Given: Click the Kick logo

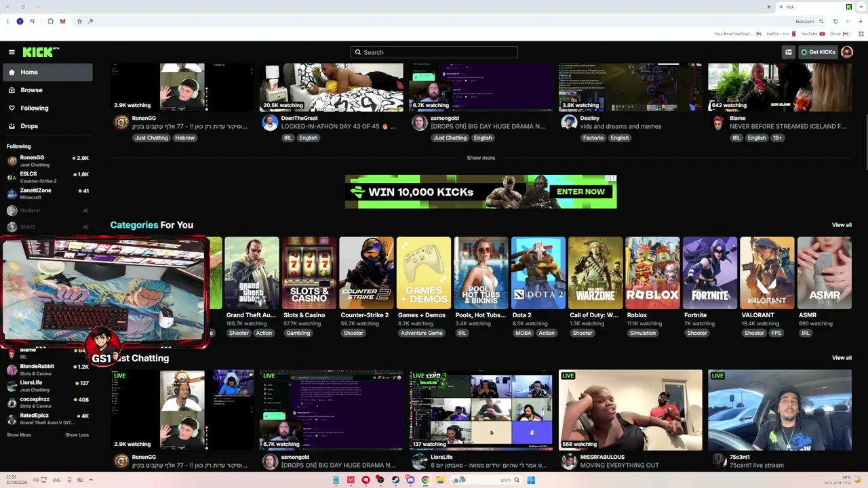Looking at the screenshot, I should click(41, 52).
